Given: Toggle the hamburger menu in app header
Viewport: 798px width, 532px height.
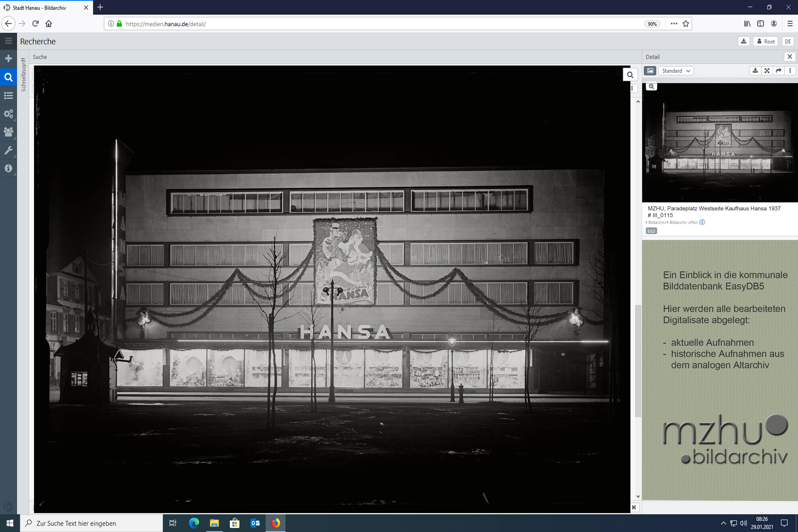Looking at the screenshot, I should pos(9,41).
